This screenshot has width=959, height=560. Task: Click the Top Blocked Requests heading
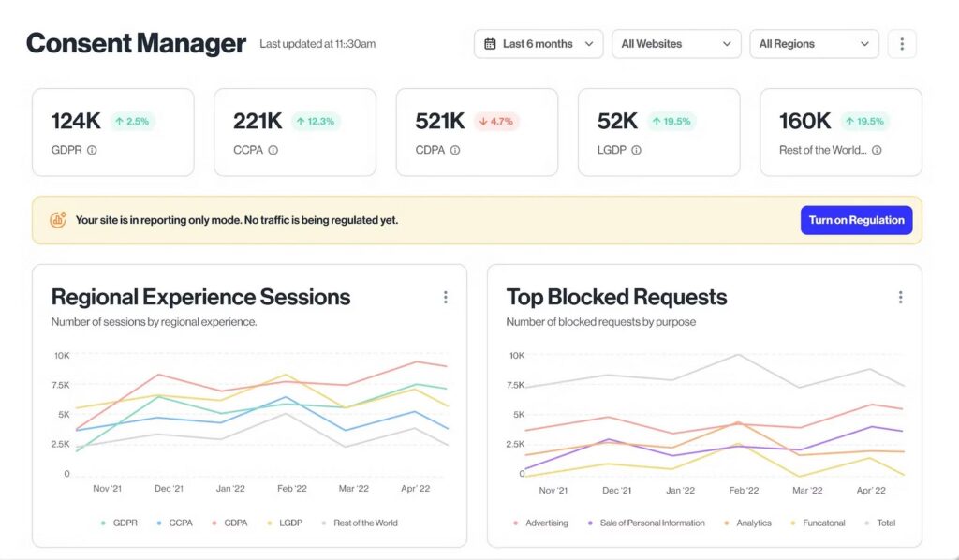pos(616,297)
